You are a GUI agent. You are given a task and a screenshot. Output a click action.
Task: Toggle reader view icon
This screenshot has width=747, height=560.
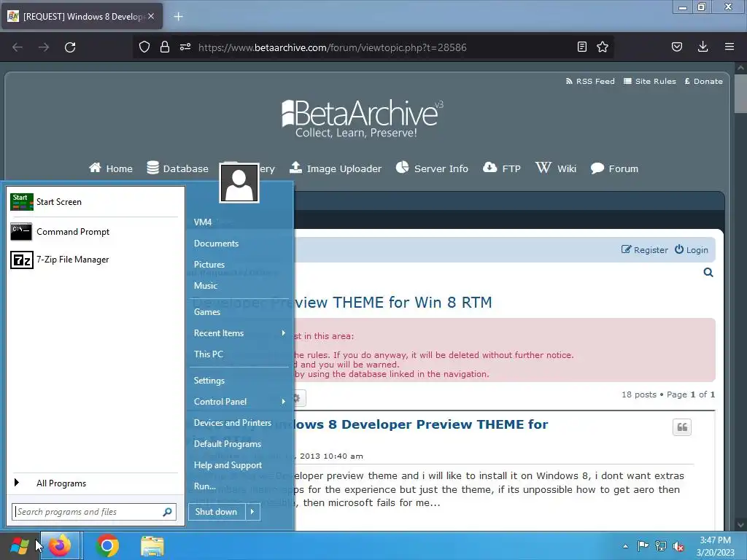click(581, 47)
